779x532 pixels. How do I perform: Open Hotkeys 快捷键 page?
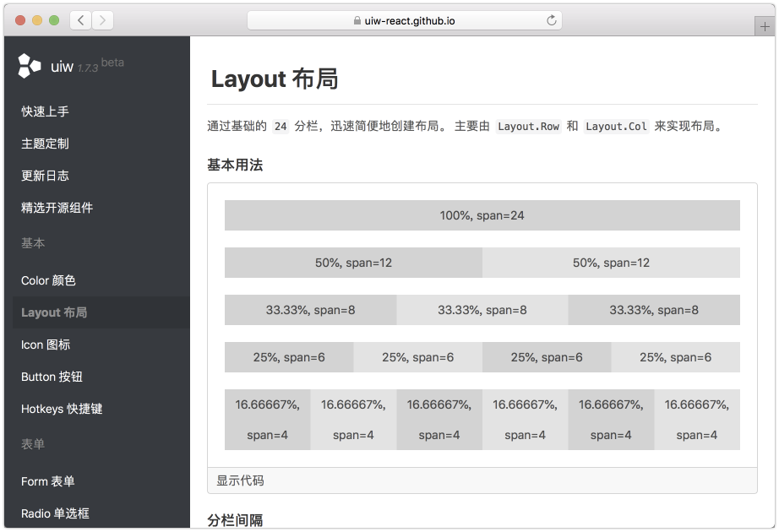point(62,409)
